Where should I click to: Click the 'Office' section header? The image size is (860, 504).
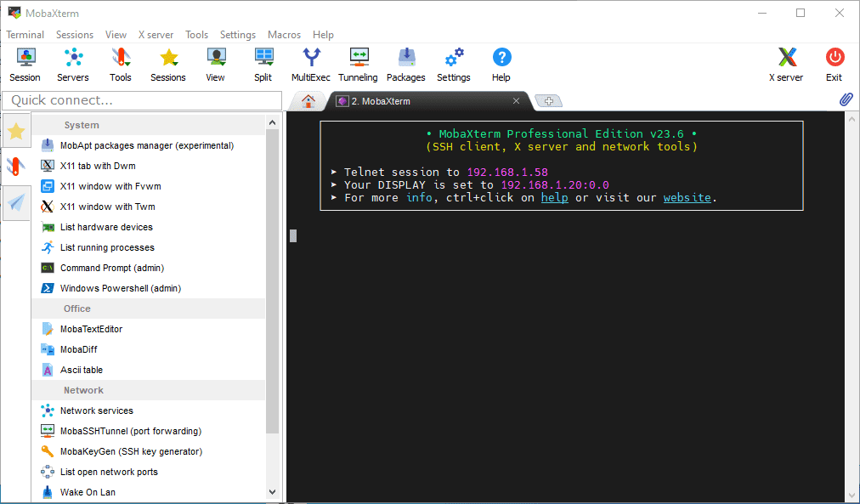148,309
